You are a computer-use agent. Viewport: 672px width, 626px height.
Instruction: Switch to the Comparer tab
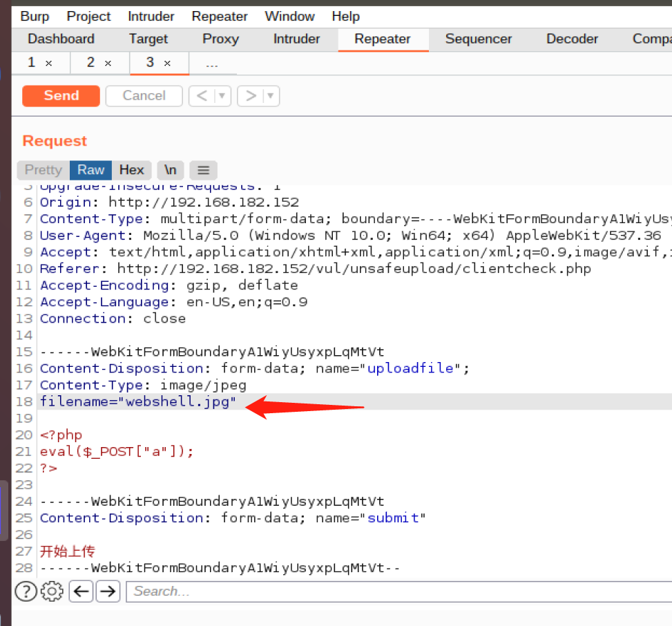(651, 39)
